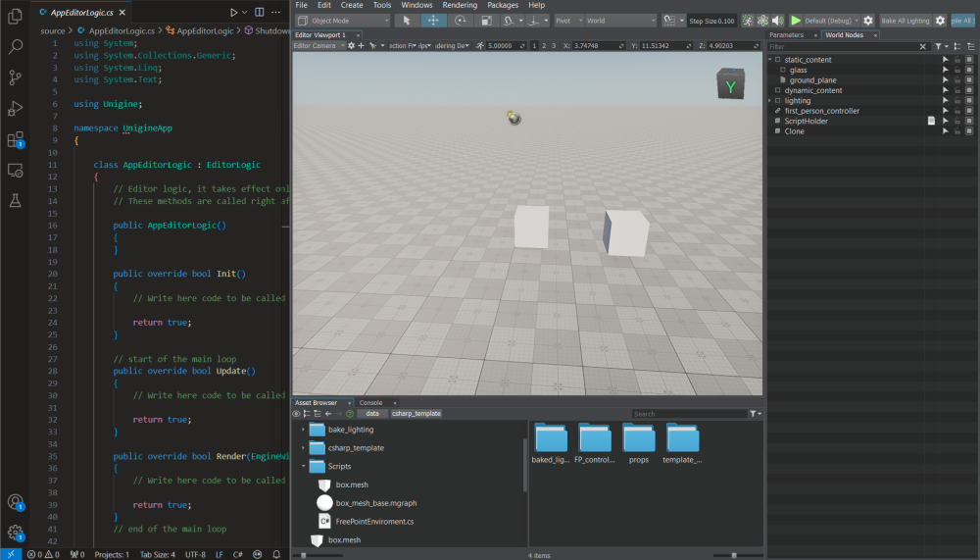Open Bake All Lighting settings gear
The height and width of the screenshot is (560, 980).
[x=941, y=21]
